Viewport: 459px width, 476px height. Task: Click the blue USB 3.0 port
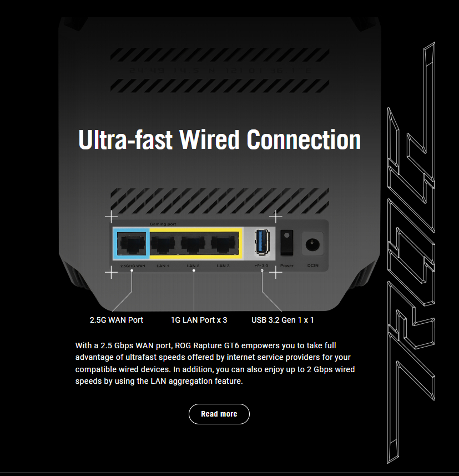pyautogui.click(x=262, y=242)
